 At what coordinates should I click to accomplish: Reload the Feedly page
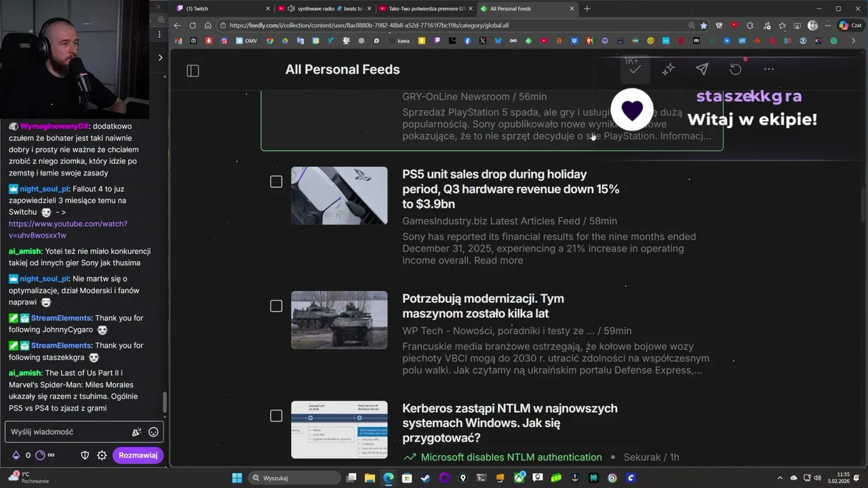tap(193, 26)
